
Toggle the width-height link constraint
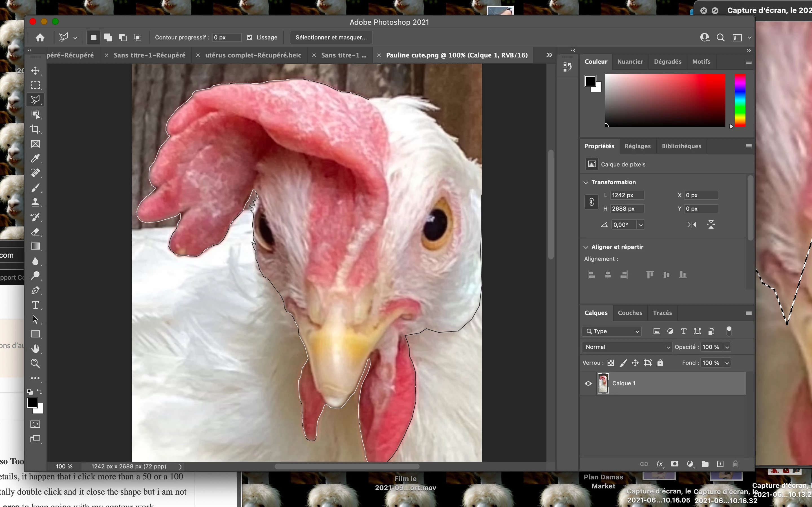point(592,202)
